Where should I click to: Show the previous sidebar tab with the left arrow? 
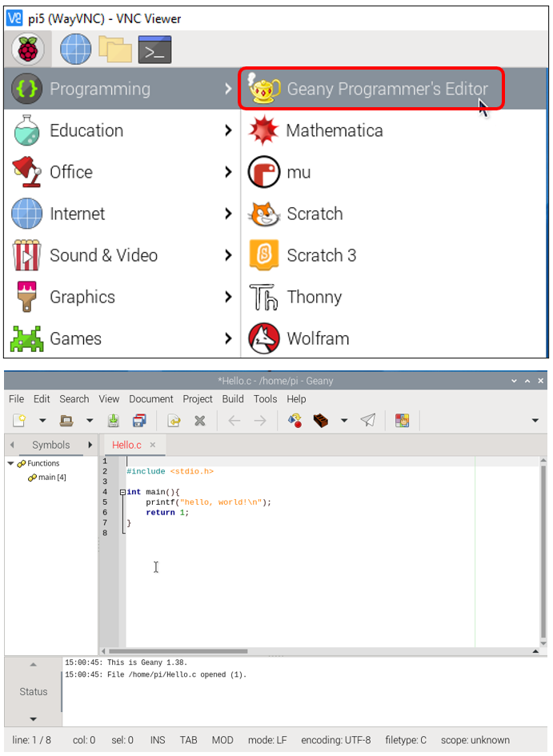12,445
